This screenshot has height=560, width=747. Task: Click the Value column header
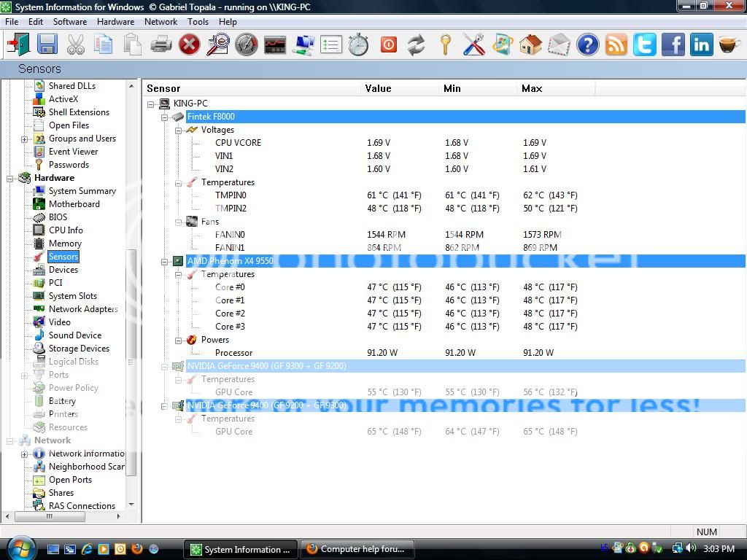pos(399,88)
